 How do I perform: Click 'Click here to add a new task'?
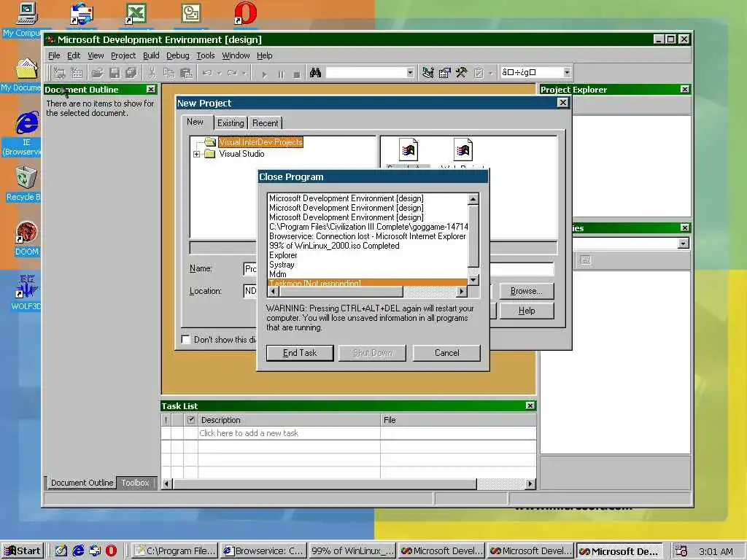[249, 433]
